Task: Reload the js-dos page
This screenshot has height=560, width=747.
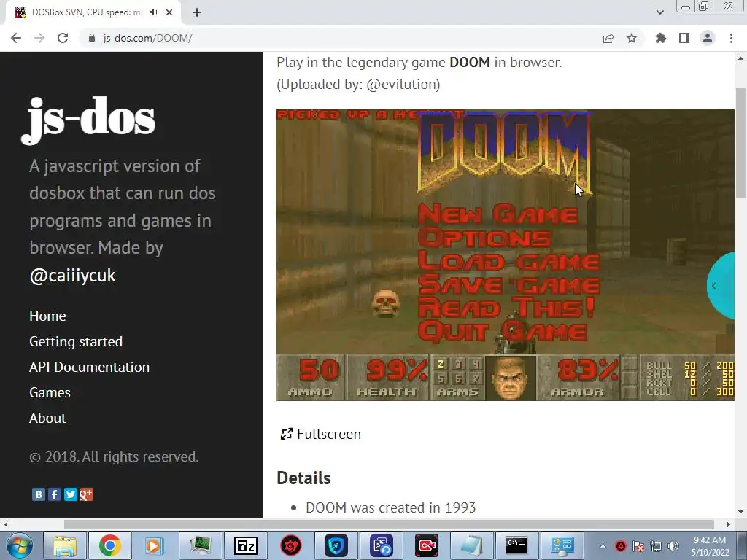Action: 63,38
